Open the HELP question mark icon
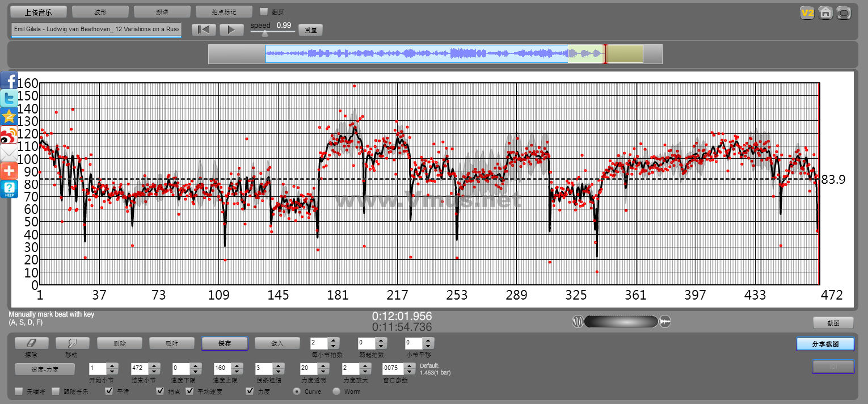 (x=9, y=190)
